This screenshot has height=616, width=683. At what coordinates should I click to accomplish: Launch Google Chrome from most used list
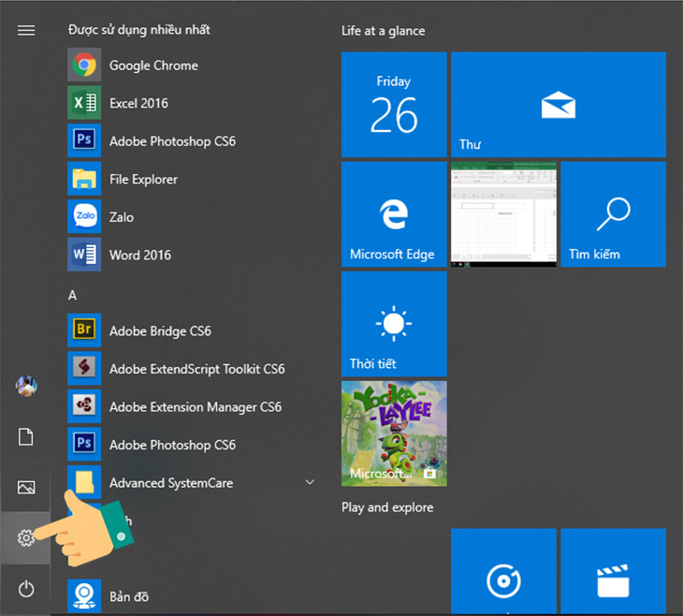click(x=84, y=65)
